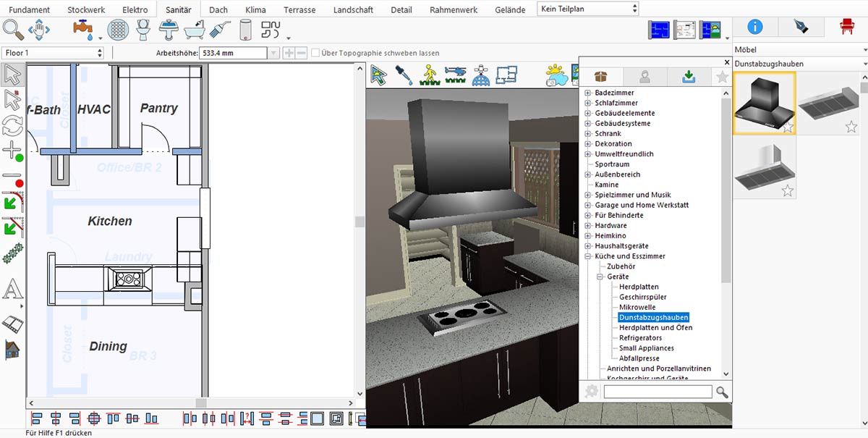Select Refrigerators tree item
This screenshot has width=868, height=438.
pyautogui.click(x=640, y=338)
